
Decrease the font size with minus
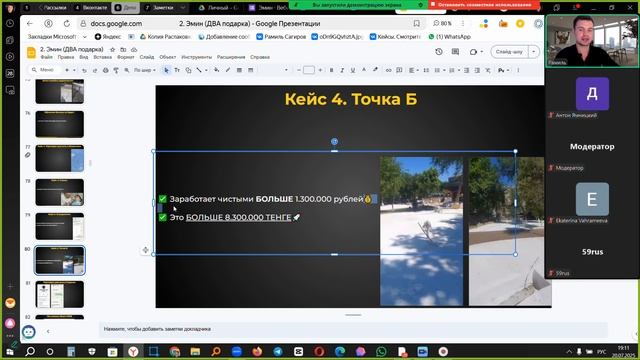[298, 70]
